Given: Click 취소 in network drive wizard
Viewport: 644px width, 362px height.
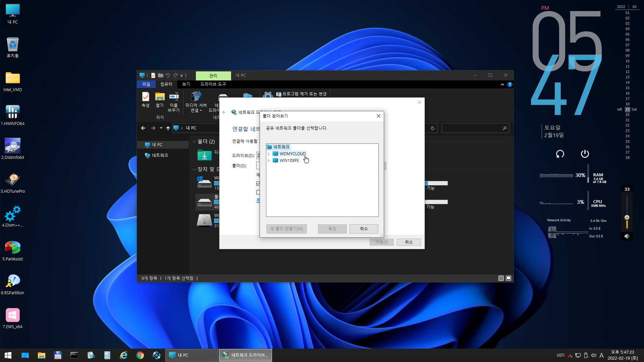Looking at the screenshot, I should 409,242.
